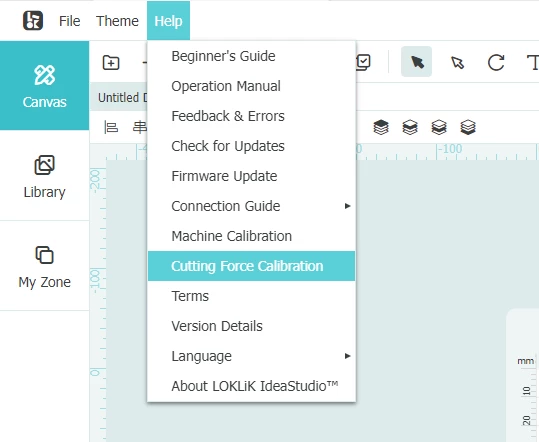Show Version Details
The image size is (539, 442).
(251, 326)
